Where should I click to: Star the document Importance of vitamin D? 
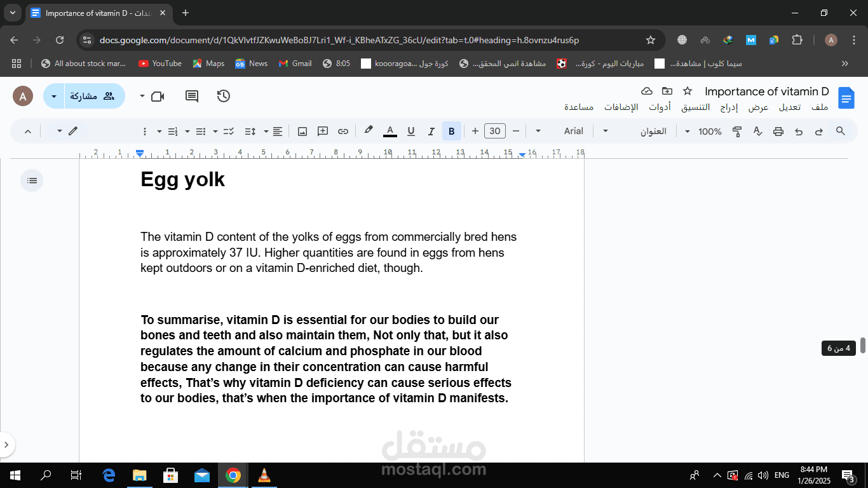coord(687,91)
